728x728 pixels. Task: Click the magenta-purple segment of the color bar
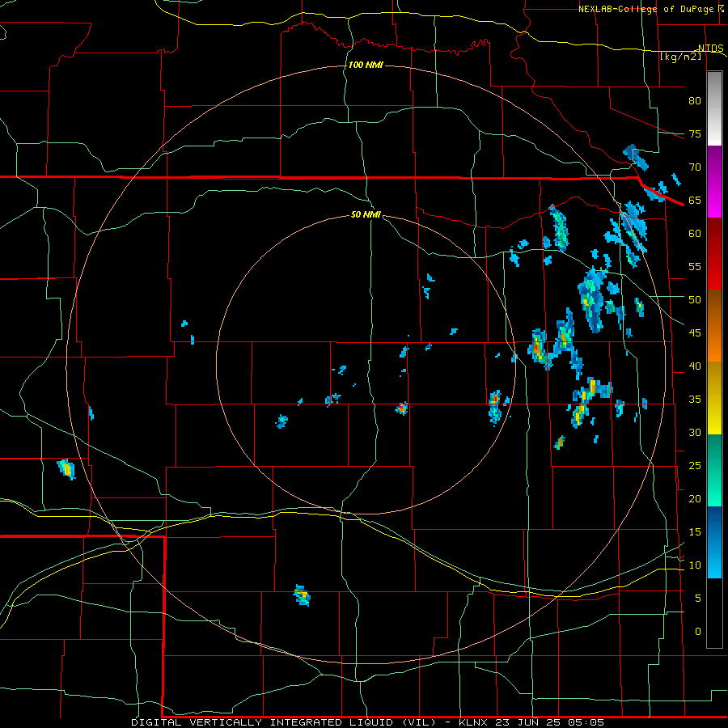(x=714, y=181)
